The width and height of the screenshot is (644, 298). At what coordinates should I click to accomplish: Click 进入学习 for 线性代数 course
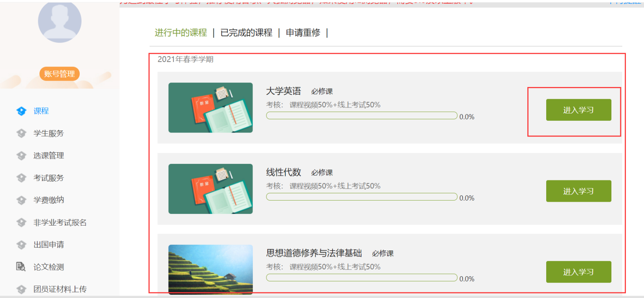[x=578, y=191]
